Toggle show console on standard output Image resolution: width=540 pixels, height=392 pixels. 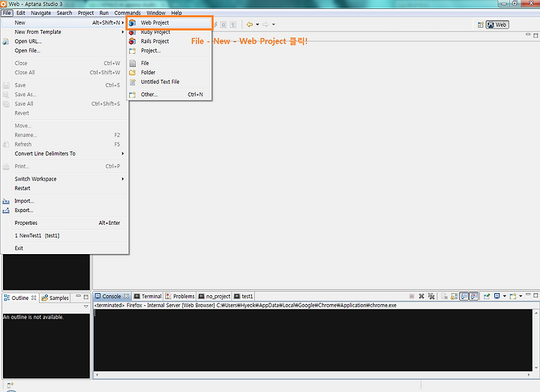pos(464,296)
